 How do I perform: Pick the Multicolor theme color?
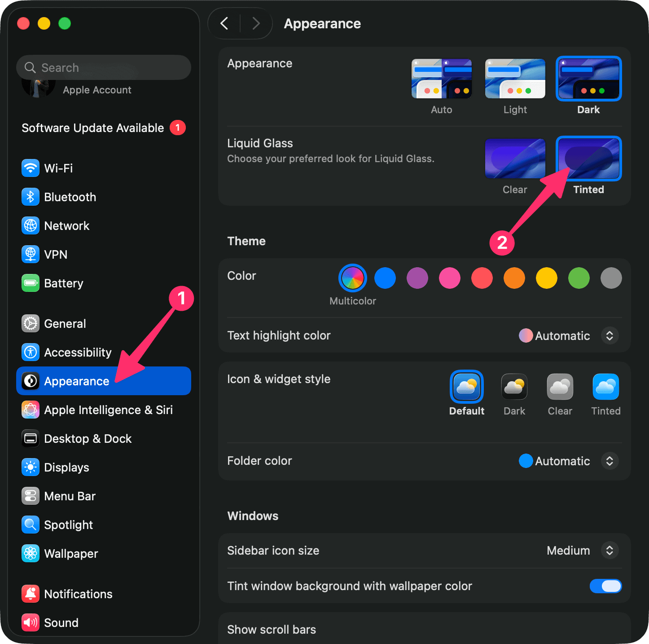353,278
